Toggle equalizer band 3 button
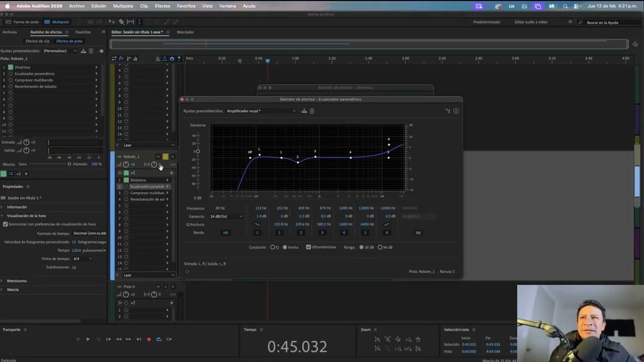 pyautogui.click(x=323, y=233)
